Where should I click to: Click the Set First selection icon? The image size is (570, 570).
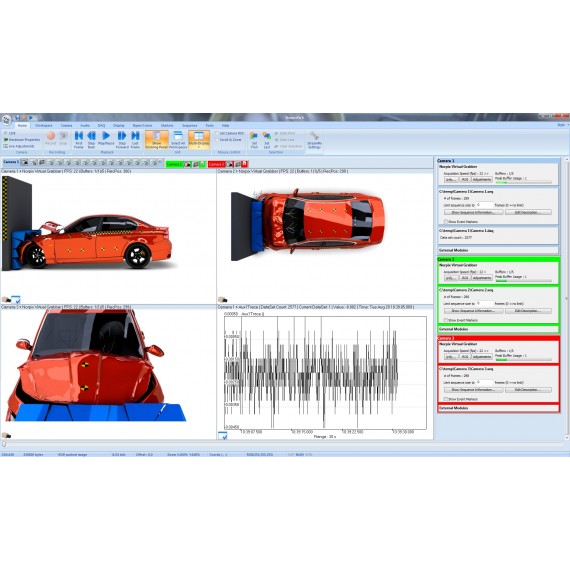coord(254,140)
